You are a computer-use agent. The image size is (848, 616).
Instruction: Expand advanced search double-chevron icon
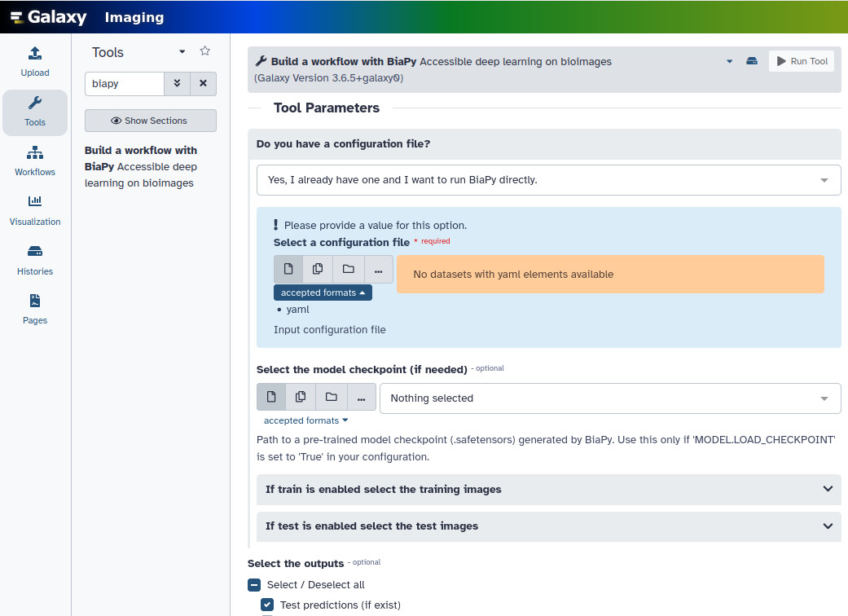point(177,83)
